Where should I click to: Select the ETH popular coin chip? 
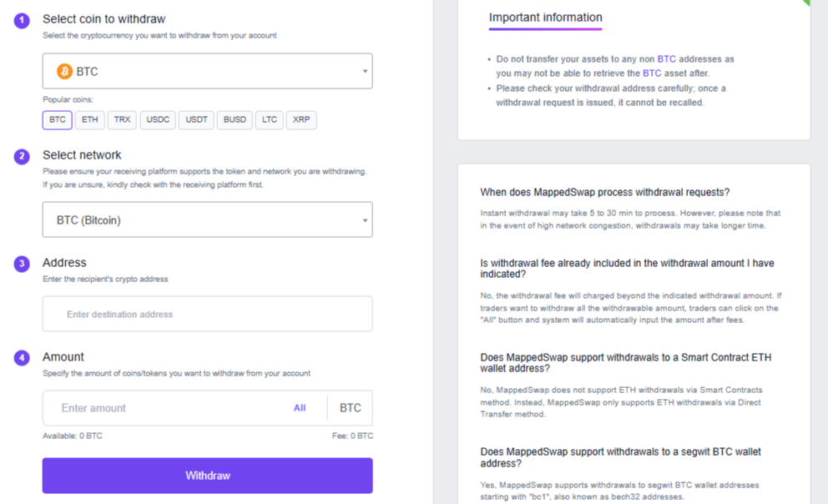pos(89,120)
